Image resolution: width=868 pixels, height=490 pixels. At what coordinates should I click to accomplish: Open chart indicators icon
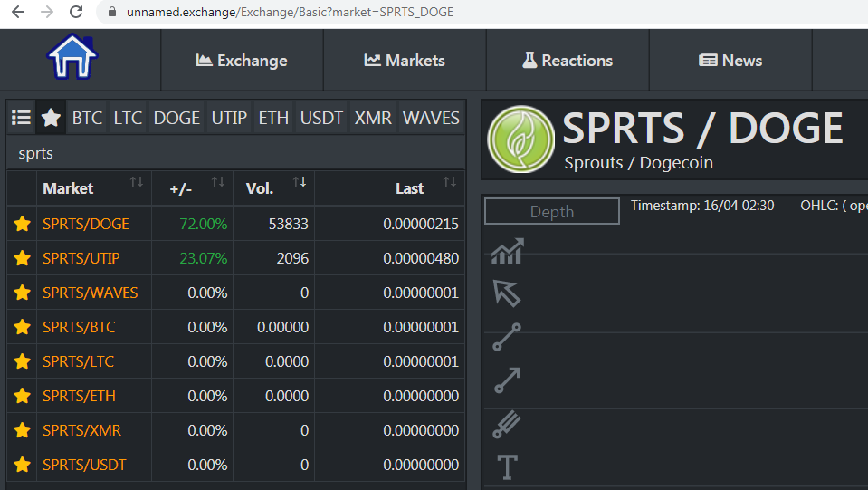(x=507, y=251)
